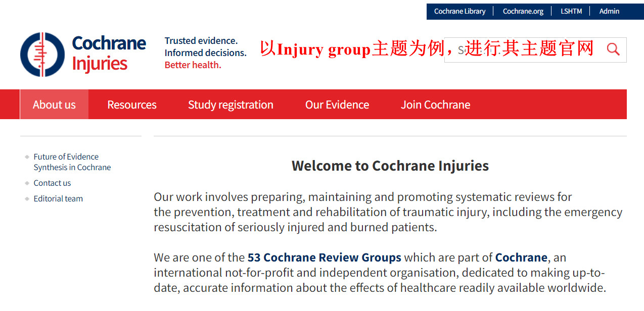Click the Cochrane Injuries circular logo
The width and height of the screenshot is (644, 311).
point(42,55)
